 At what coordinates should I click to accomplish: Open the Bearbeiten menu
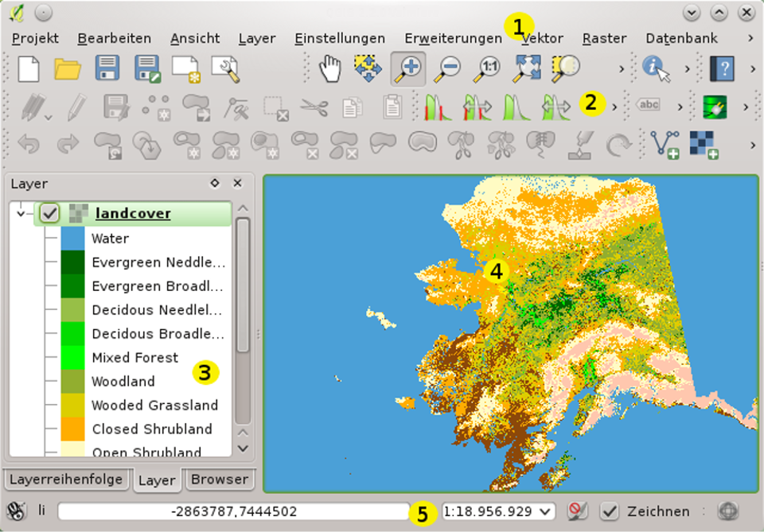[x=115, y=38]
